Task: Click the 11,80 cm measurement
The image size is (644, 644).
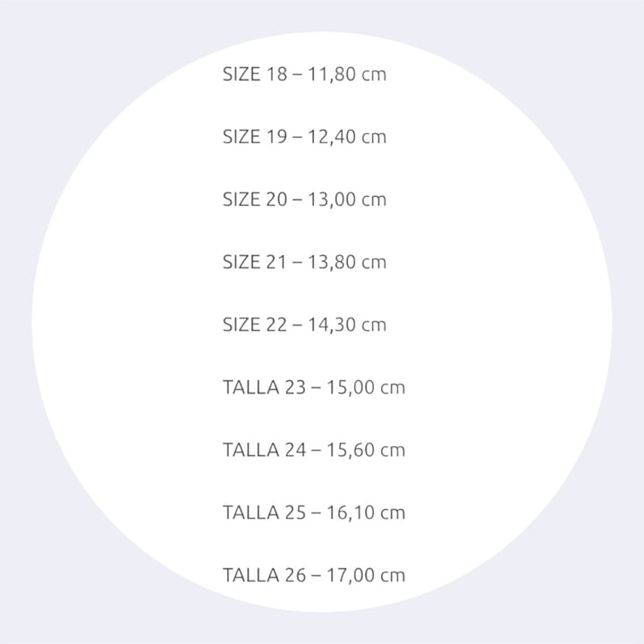Action: pos(347,74)
